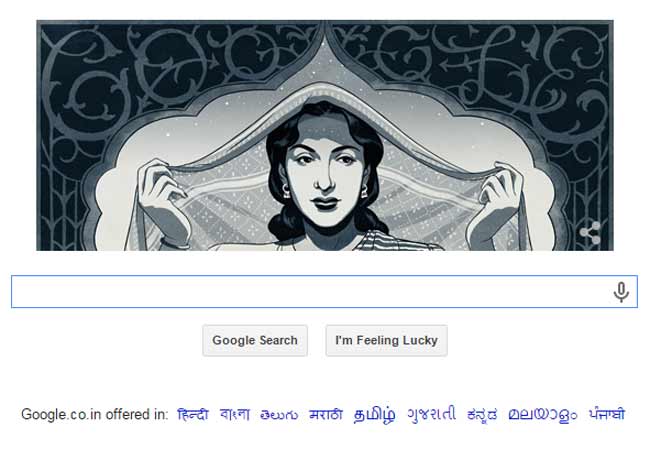This screenshot has width=650, height=449.
Task: Switch Google to Marathi (मराठी)
Action: pos(326,414)
